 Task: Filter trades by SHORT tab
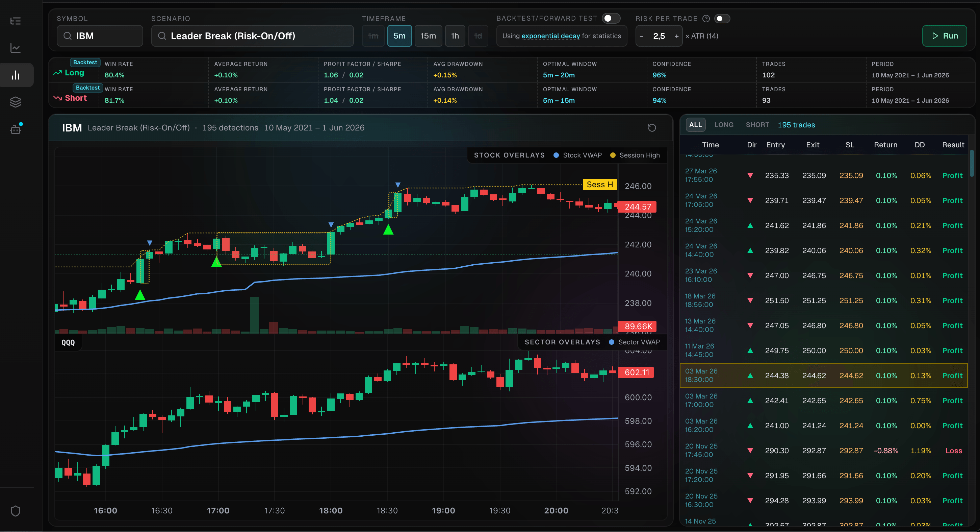click(x=757, y=125)
